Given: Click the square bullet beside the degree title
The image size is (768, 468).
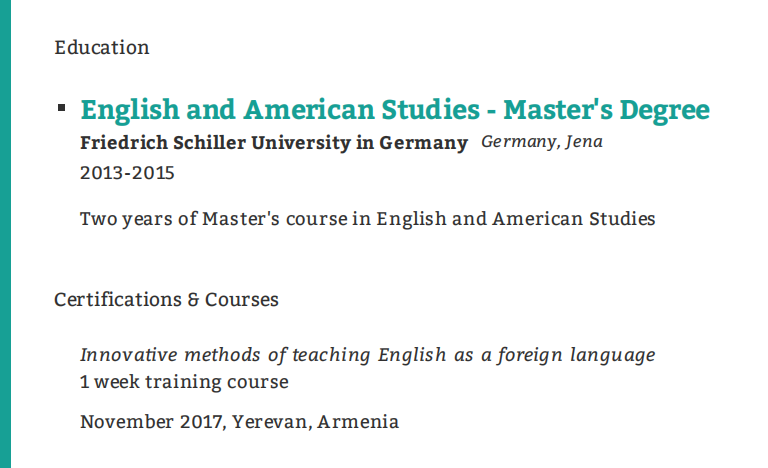Looking at the screenshot, I should click(x=61, y=106).
